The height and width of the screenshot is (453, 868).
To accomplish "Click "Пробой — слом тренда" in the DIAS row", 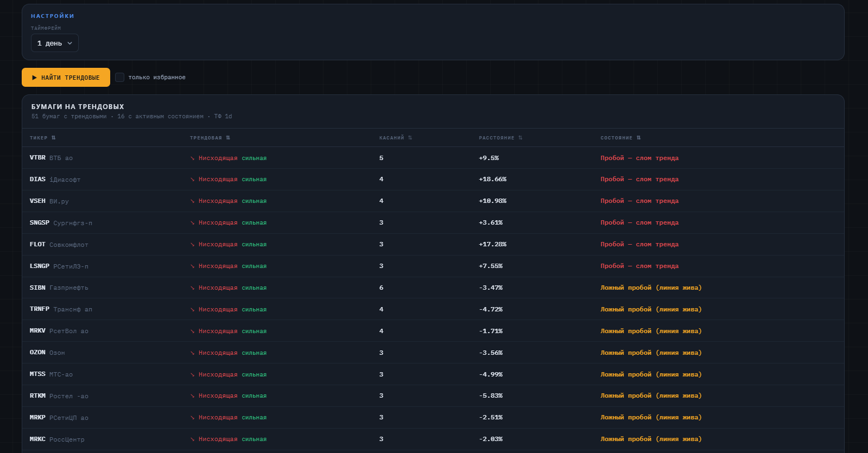I will point(639,179).
